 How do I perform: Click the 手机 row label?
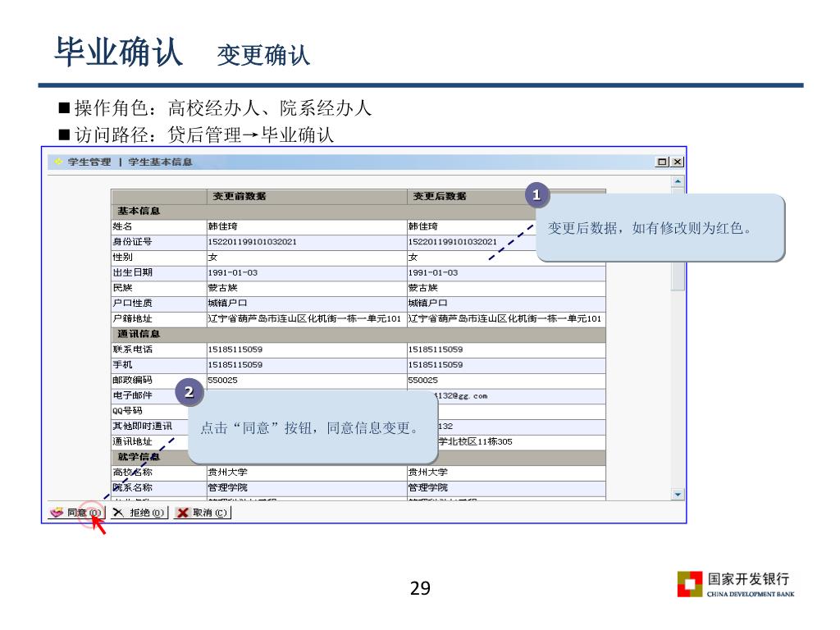pyautogui.click(x=123, y=364)
